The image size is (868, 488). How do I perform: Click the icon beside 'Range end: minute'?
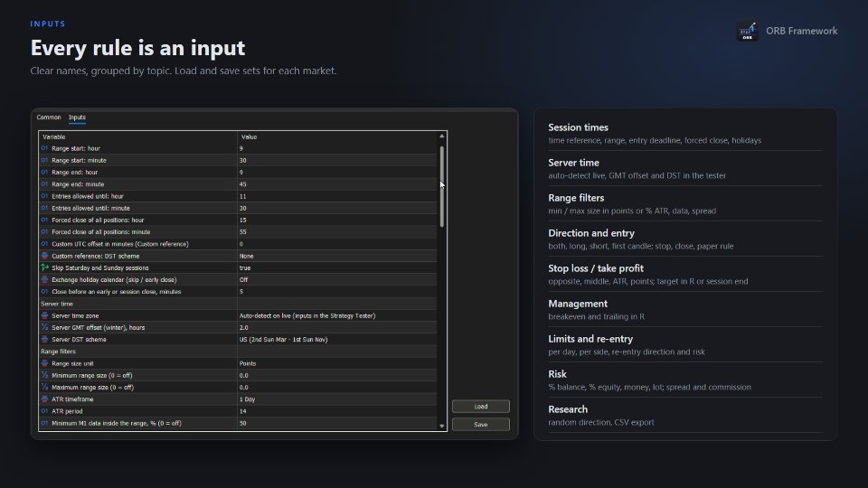(x=44, y=184)
